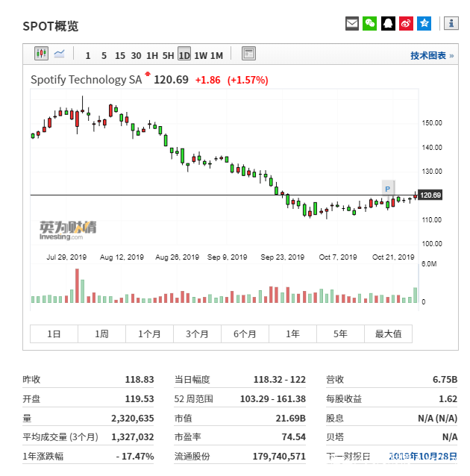470x476 pixels.
Task: Click 1年涨跌幅 value -17.47%
Action: point(135,457)
